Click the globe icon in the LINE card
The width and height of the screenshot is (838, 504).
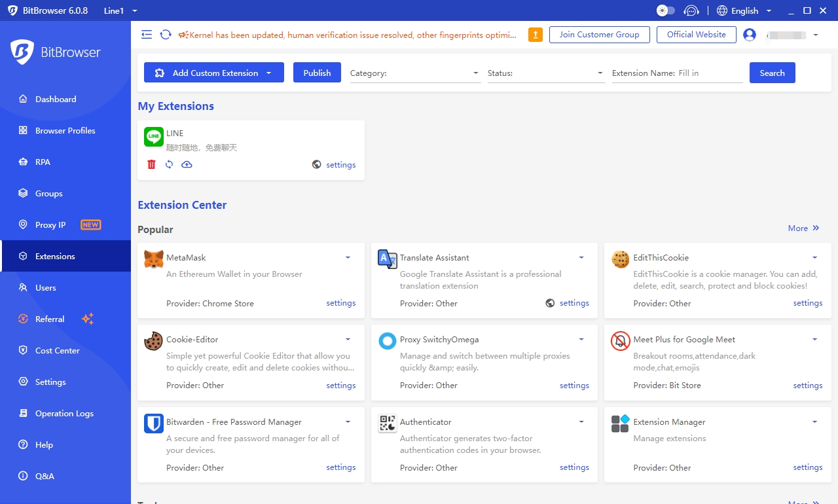click(317, 165)
